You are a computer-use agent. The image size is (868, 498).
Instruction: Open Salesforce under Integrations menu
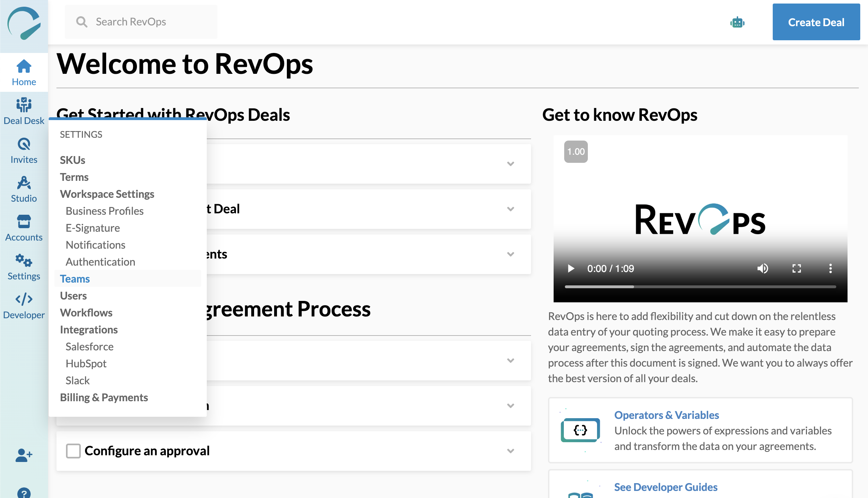89,346
